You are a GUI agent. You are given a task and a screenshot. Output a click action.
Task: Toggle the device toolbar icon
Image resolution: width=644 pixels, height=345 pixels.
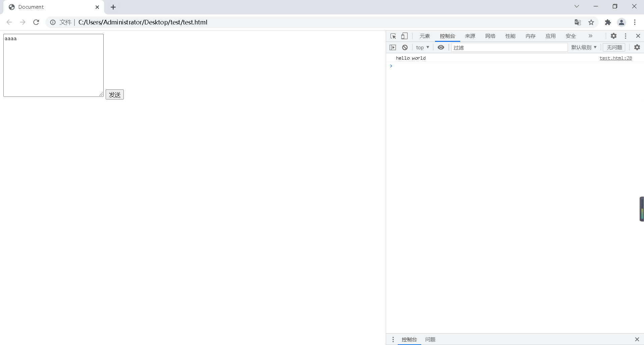405,36
